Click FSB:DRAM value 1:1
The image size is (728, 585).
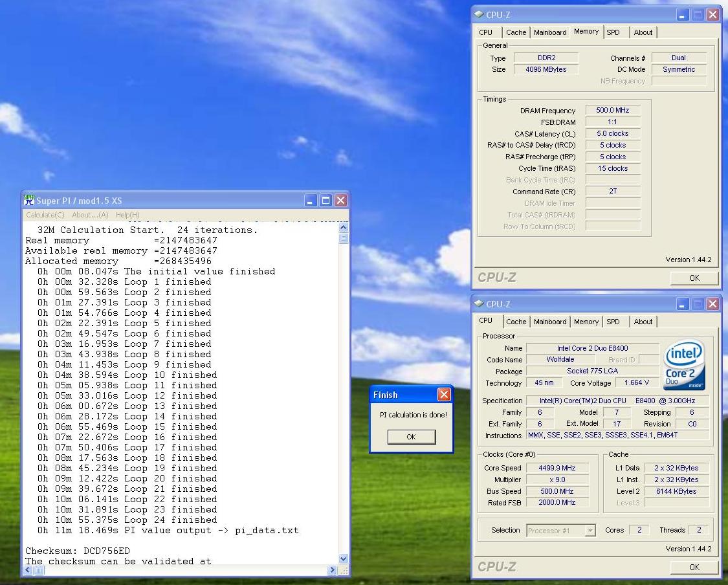point(613,122)
